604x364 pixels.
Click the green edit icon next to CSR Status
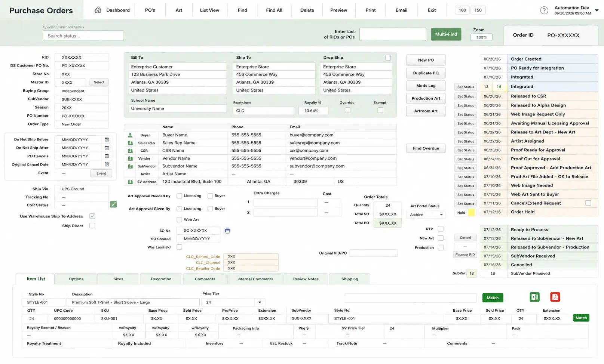113,204
